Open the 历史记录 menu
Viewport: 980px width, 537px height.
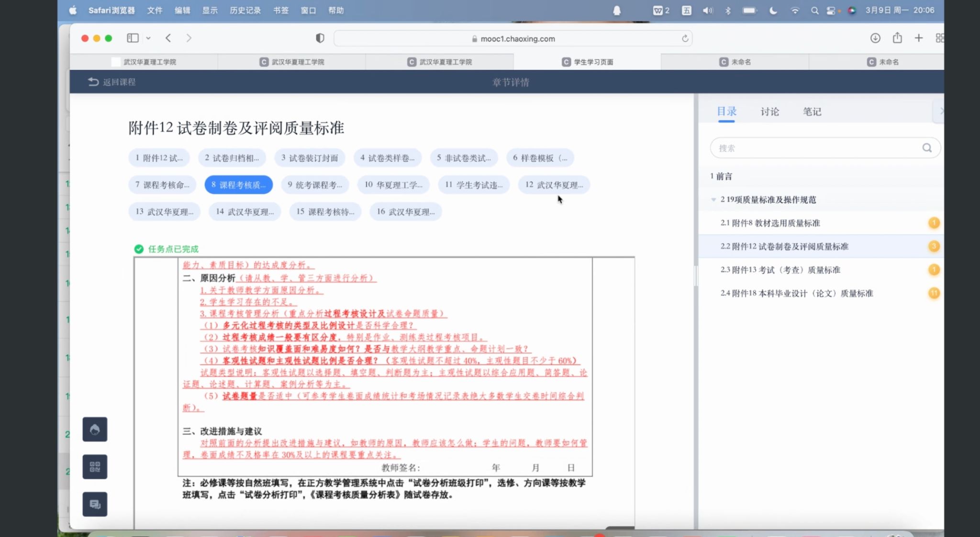coord(245,11)
